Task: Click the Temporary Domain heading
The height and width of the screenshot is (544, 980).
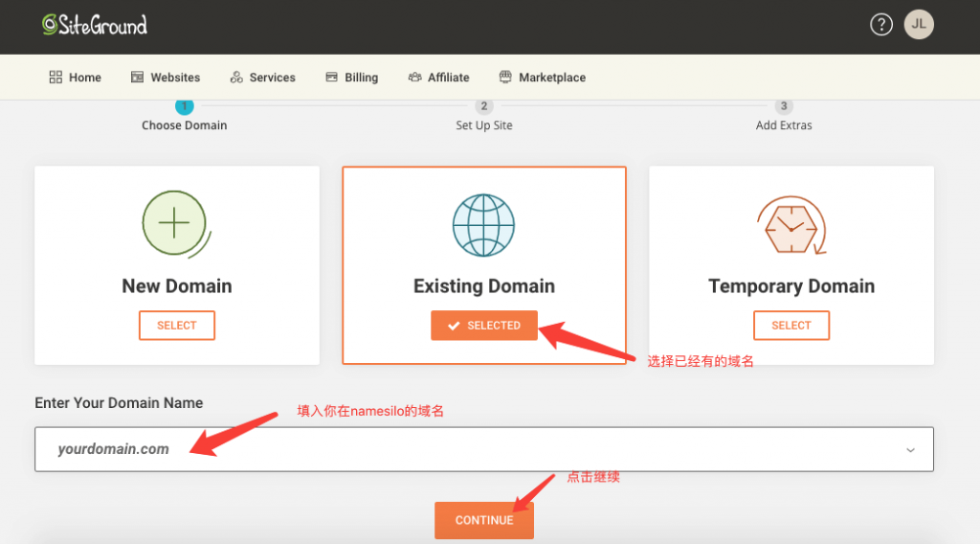Action: pyautogui.click(x=791, y=285)
